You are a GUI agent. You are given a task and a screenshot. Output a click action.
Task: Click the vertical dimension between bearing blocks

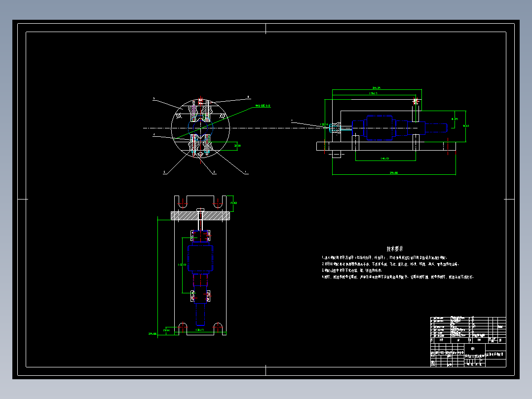(x=182, y=265)
